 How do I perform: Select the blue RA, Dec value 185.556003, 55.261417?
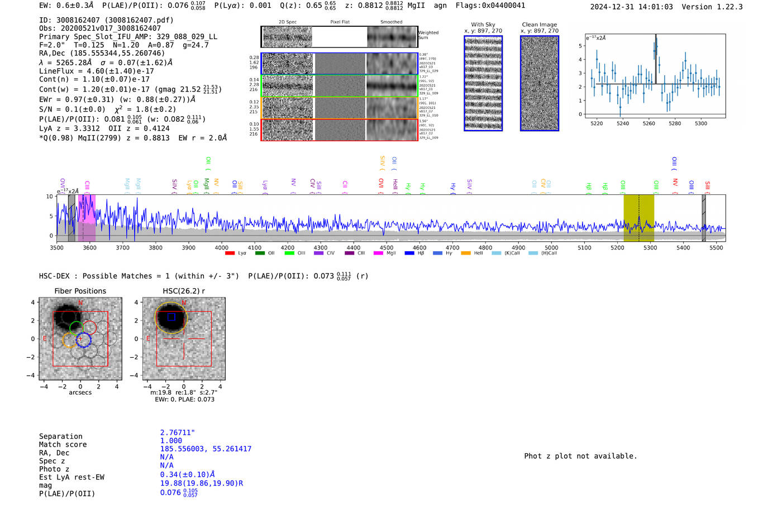[206, 449]
